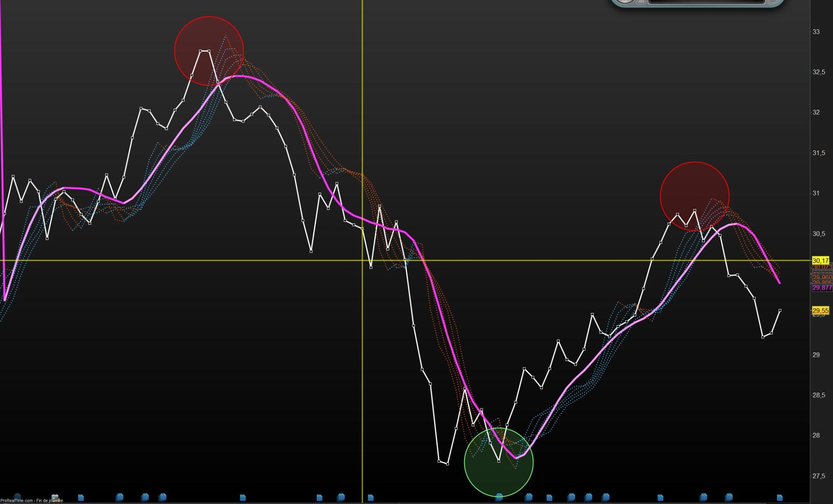Open news icon overlapping the green circle
833x504 pixels.
499,497
